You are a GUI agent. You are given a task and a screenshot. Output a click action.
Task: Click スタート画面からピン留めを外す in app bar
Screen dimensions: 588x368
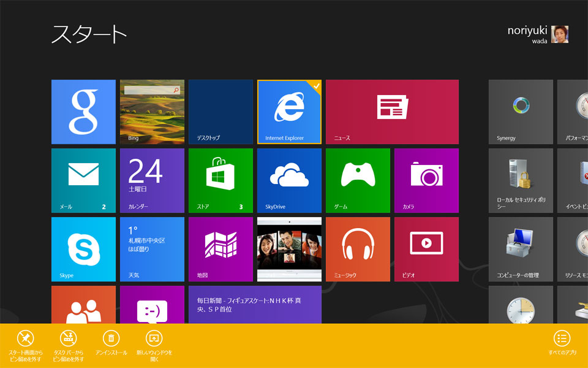(x=26, y=346)
